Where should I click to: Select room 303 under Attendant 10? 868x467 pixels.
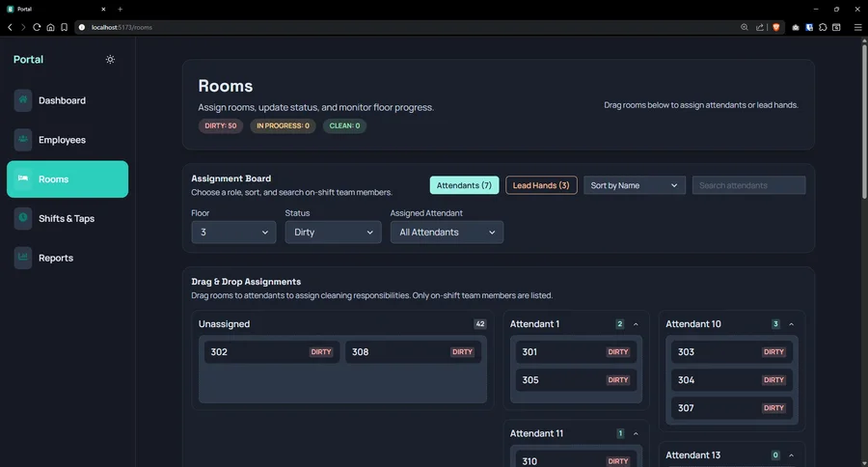(732, 352)
